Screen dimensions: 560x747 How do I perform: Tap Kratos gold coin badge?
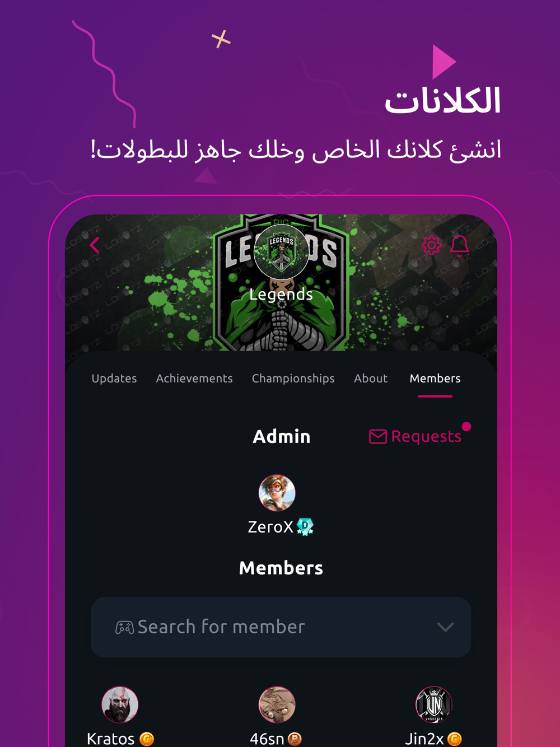tap(147, 739)
